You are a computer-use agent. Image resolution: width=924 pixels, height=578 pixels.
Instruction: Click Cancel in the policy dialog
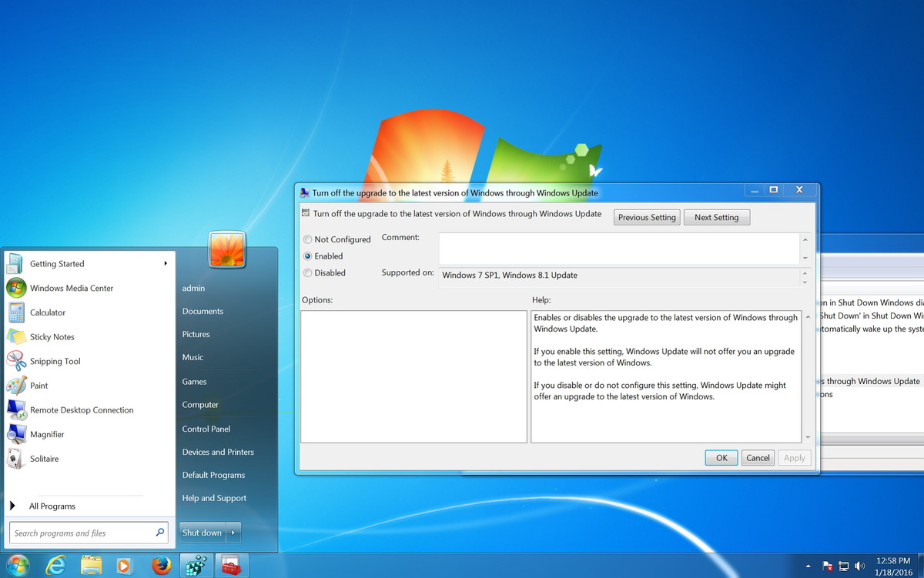pyautogui.click(x=758, y=457)
